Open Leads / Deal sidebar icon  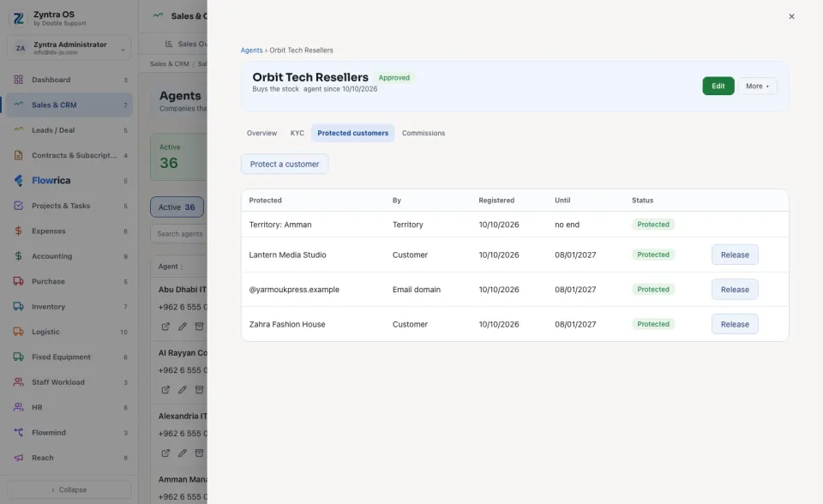click(x=18, y=129)
